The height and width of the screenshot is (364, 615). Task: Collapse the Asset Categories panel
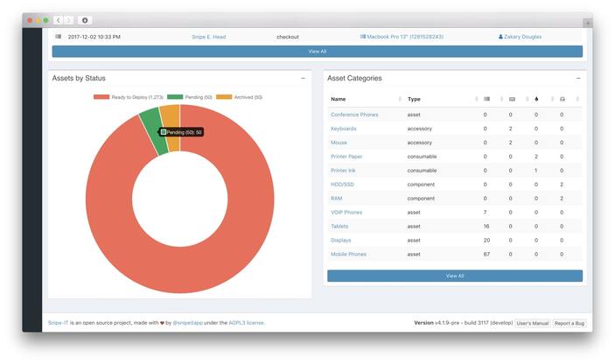(x=578, y=78)
